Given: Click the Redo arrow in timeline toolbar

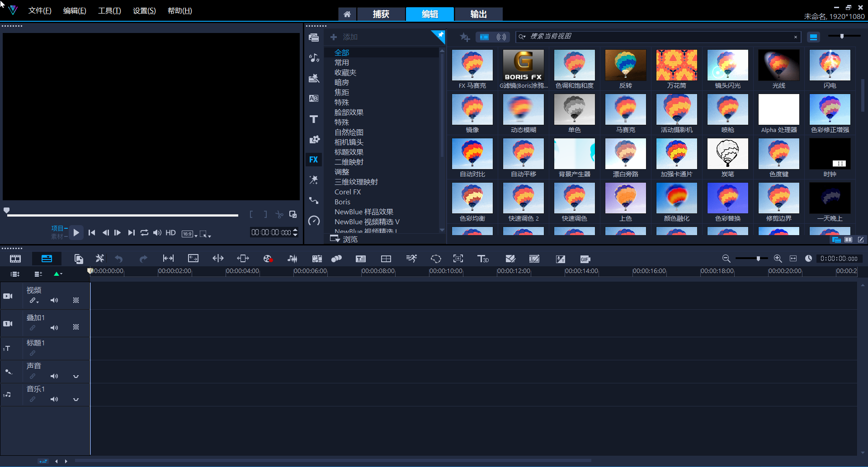Looking at the screenshot, I should [x=143, y=259].
